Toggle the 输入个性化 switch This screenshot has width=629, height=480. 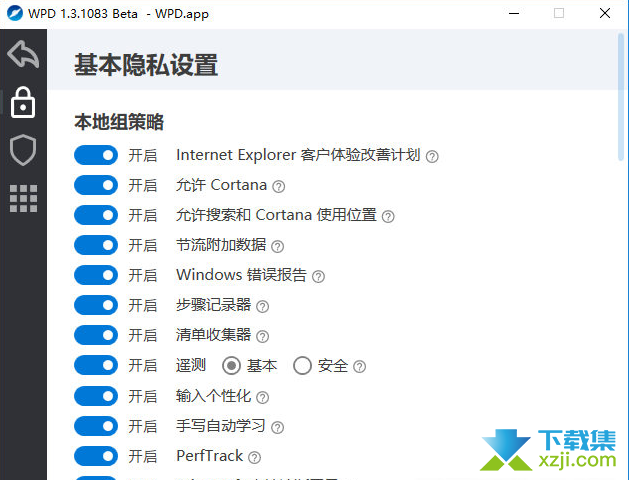[96, 396]
